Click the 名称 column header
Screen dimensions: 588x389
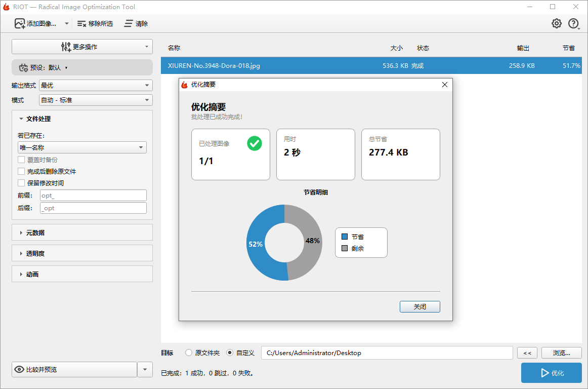pyautogui.click(x=174, y=48)
